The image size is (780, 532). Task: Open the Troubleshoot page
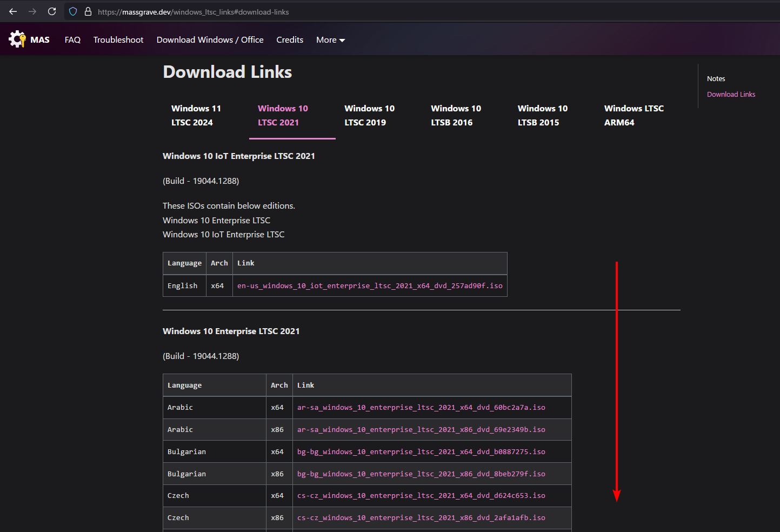click(x=118, y=39)
